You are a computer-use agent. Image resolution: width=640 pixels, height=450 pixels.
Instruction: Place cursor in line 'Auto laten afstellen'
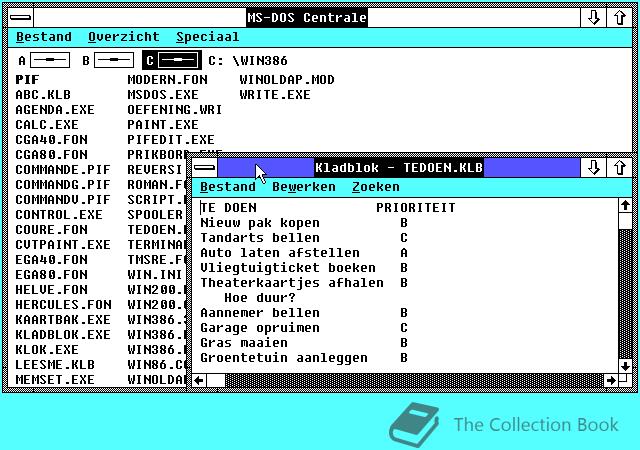280,253
